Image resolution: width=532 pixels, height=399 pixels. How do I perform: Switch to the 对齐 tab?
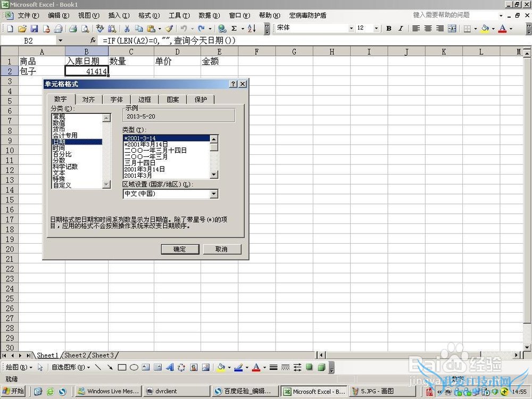point(88,99)
